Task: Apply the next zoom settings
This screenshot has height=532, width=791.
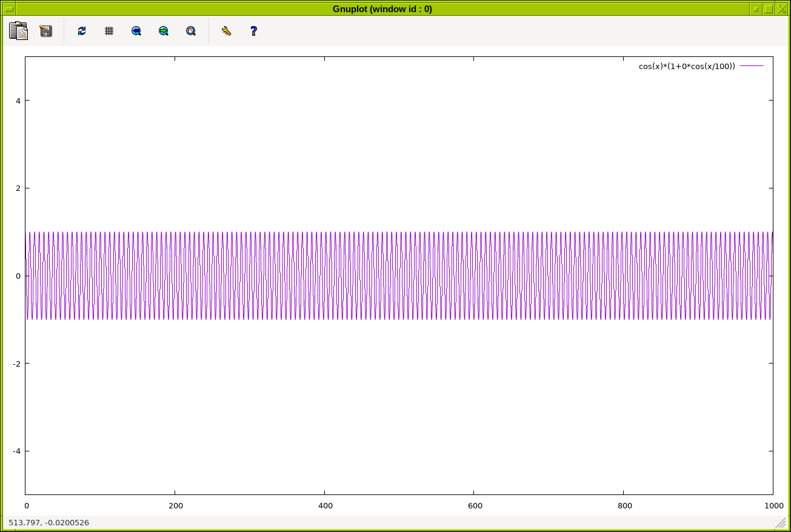Action: (164, 31)
